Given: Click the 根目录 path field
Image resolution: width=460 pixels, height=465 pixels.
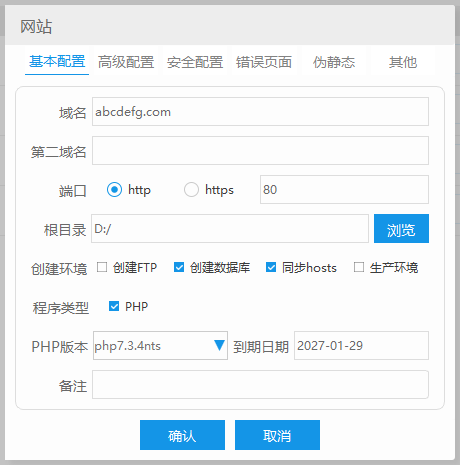Looking at the screenshot, I should point(230,229).
